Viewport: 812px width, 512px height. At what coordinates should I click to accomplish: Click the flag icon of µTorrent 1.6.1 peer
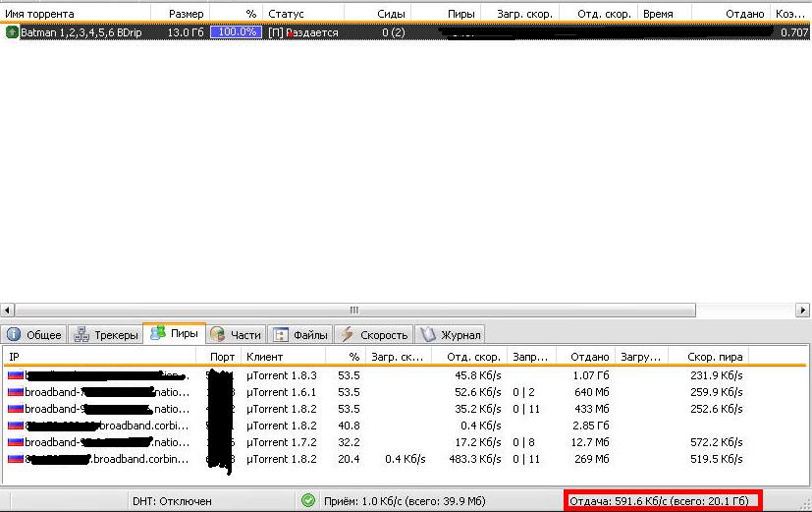click(x=16, y=392)
